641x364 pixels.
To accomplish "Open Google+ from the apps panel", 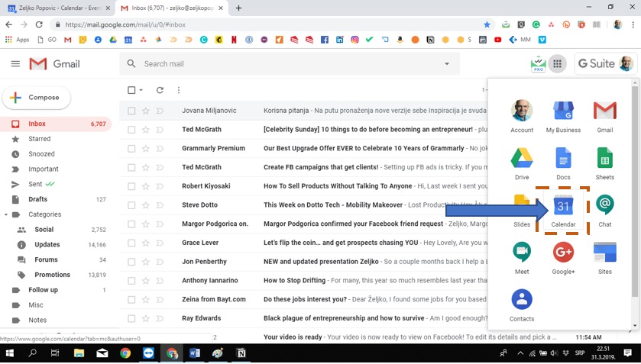I will (563, 258).
